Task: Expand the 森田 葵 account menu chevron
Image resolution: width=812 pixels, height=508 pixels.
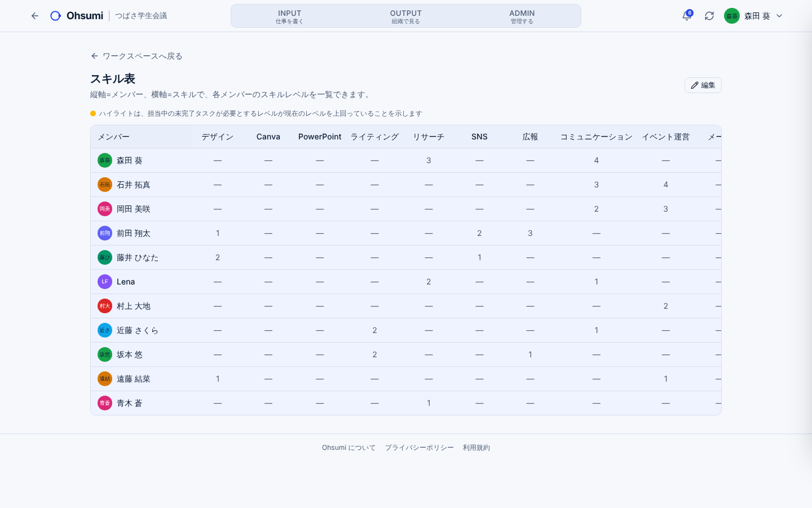Action: 779,16
